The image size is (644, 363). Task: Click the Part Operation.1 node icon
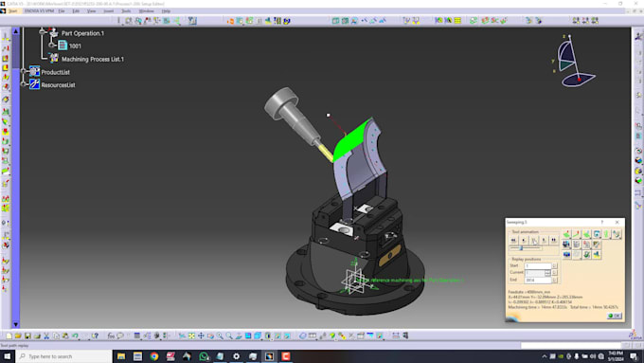click(53, 33)
